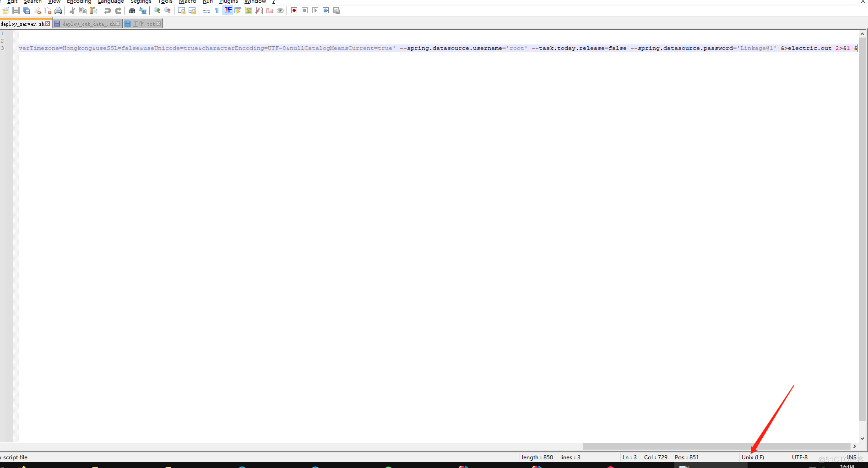Image resolution: width=868 pixels, height=468 pixels.
Task: Toggle the Folder as Workspace panel icon
Action: click(270, 11)
